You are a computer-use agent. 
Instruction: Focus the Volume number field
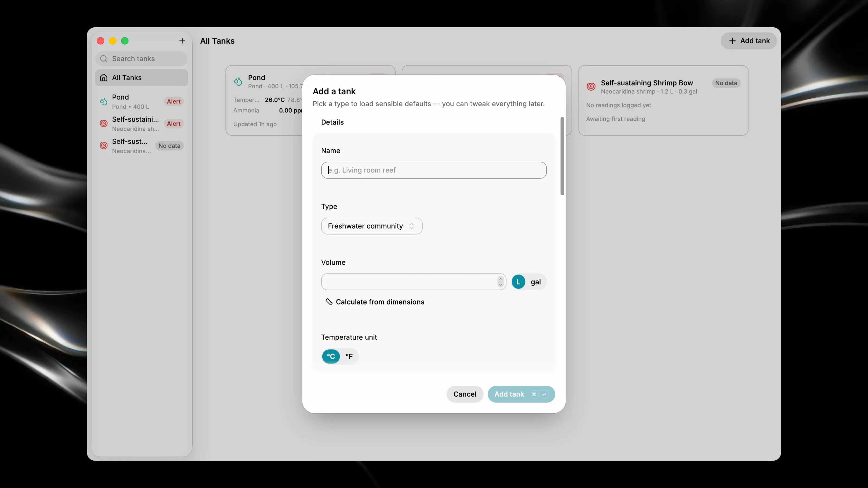pos(413,282)
